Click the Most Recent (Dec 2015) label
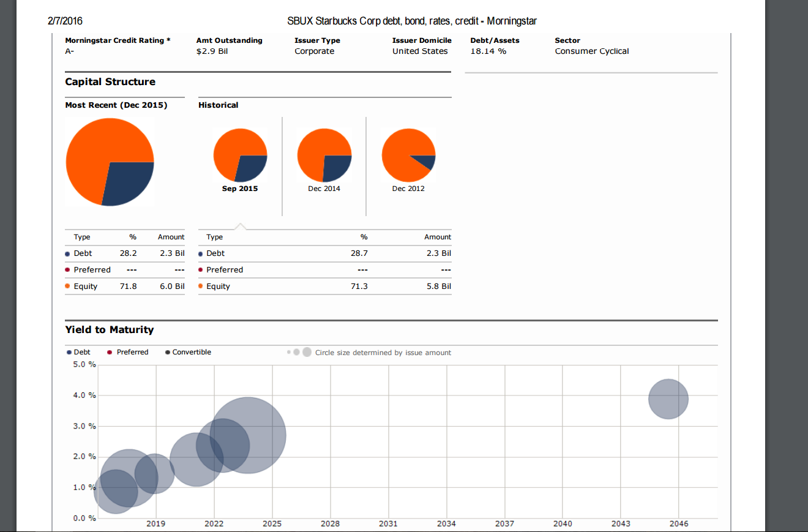 [x=116, y=105]
